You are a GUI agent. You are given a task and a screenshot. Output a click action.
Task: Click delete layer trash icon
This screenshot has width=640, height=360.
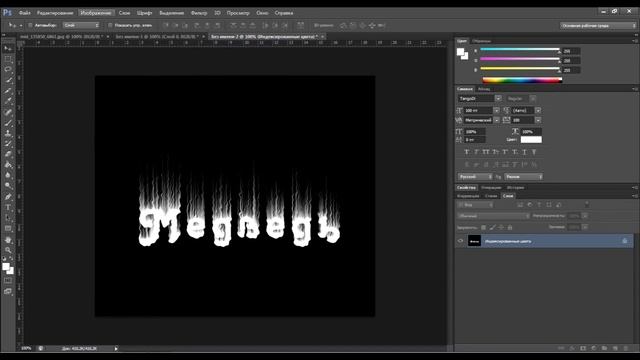pyautogui.click(x=626, y=348)
